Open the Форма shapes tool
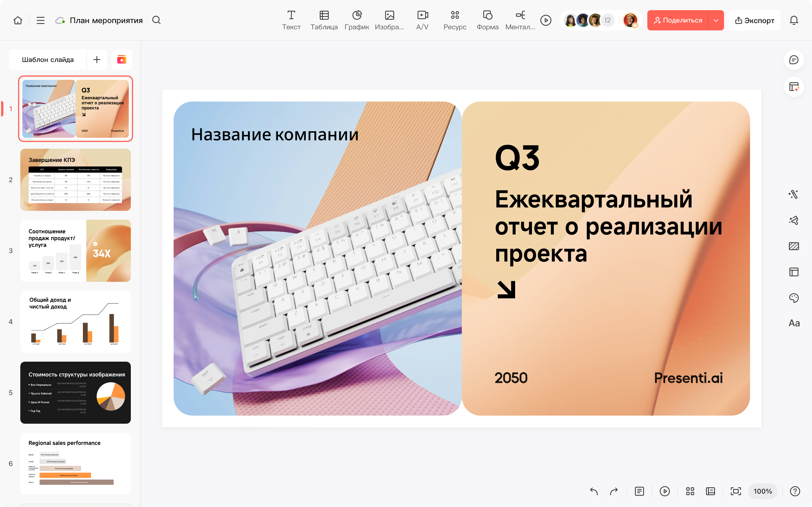812x507 pixels. (x=487, y=20)
